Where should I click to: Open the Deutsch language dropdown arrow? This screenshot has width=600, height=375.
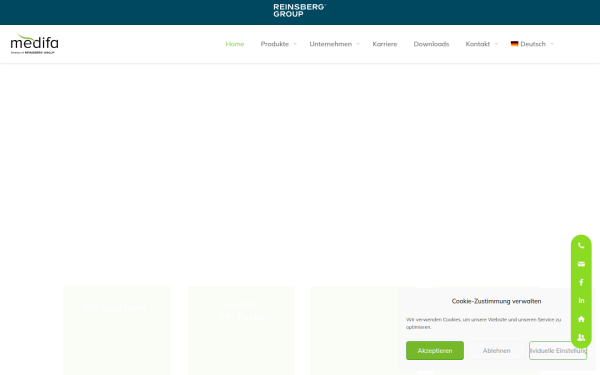coord(552,44)
